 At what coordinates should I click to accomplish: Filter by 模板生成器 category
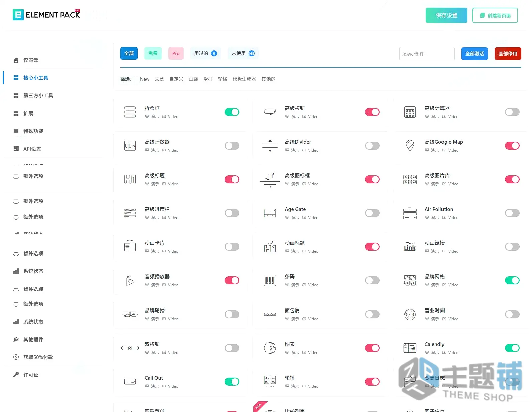tap(244, 79)
